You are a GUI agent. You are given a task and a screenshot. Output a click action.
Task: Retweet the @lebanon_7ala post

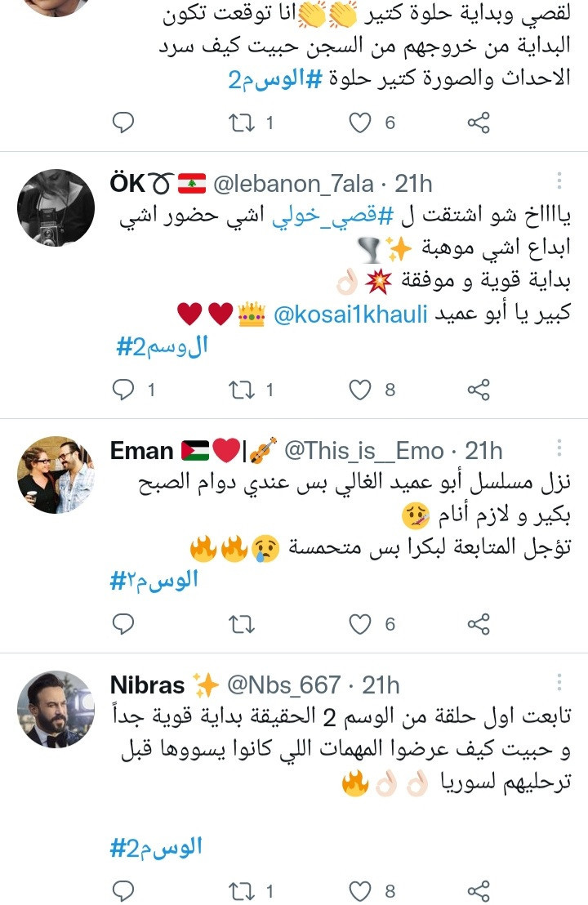point(241,390)
